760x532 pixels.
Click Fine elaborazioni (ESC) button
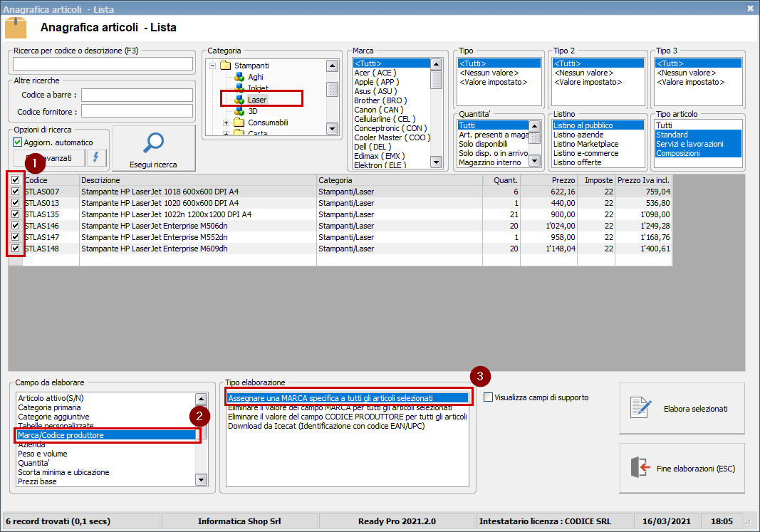tap(682, 468)
